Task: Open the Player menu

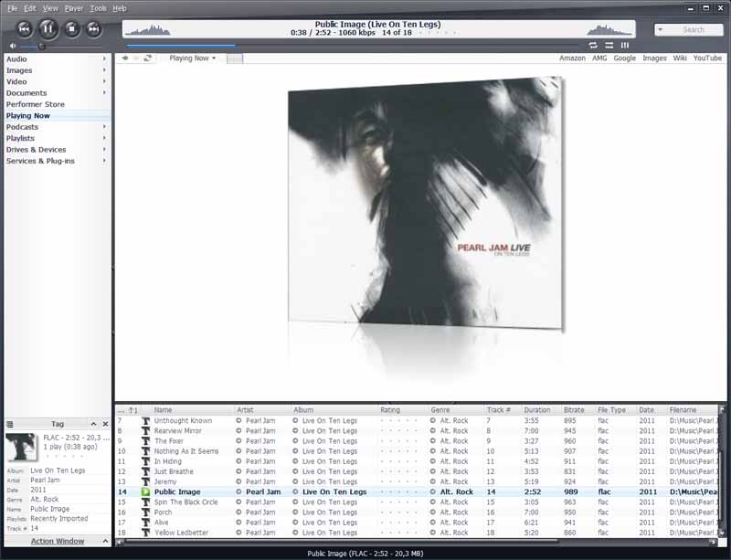Action: [x=74, y=8]
